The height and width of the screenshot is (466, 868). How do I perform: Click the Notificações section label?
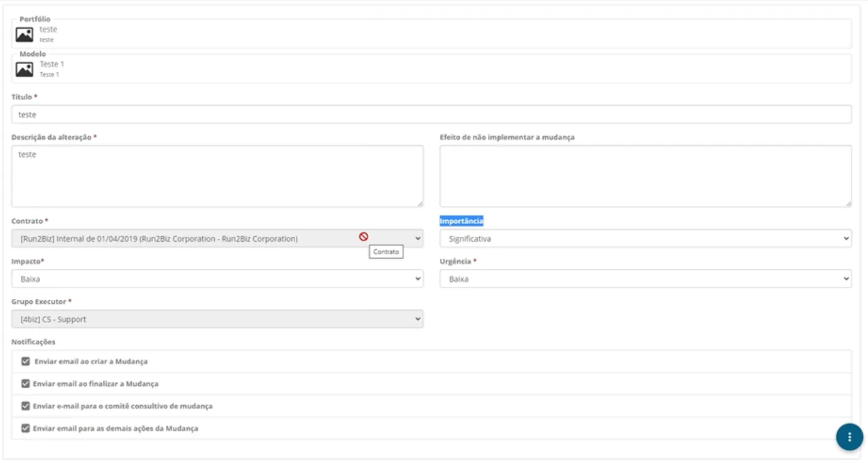coord(33,342)
